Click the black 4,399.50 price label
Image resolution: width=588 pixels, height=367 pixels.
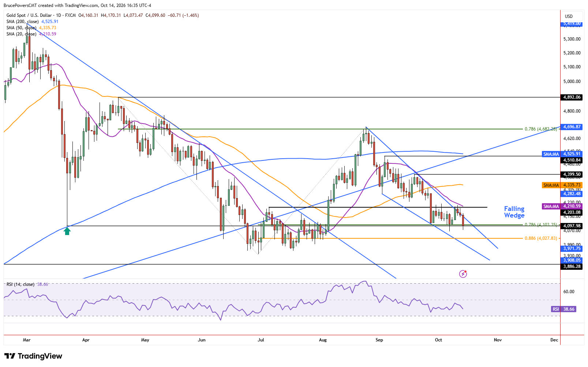tap(572, 174)
